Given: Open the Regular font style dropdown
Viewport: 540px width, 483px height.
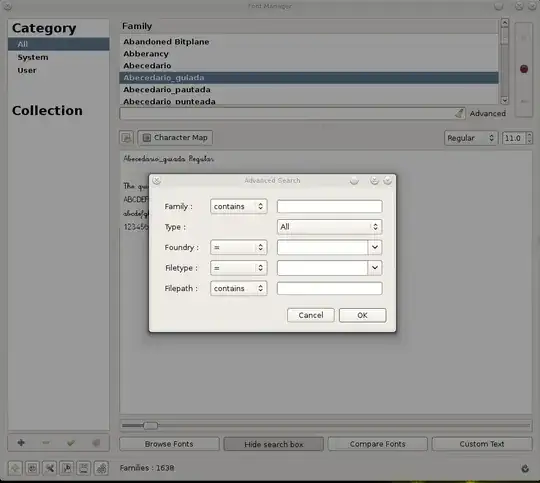Looking at the screenshot, I should click(471, 138).
